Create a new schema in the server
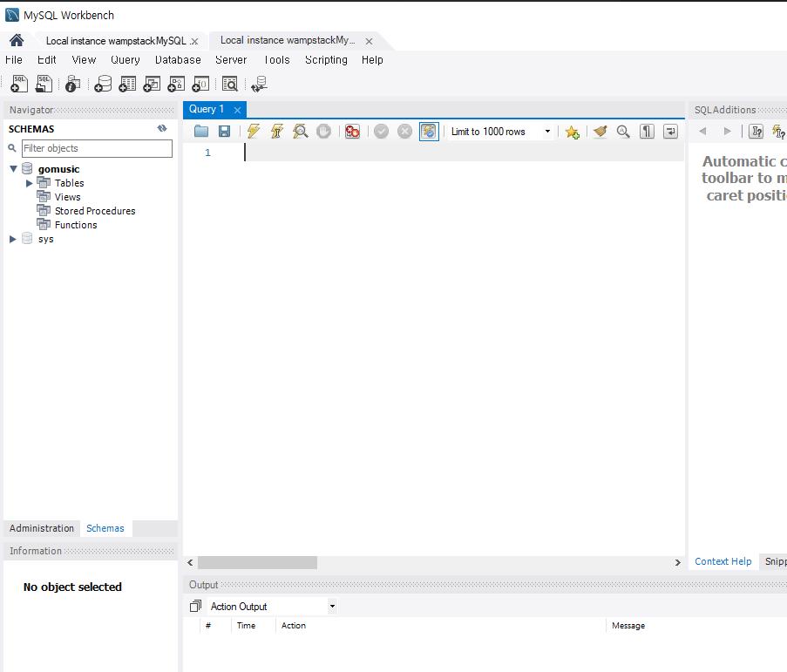Viewport: 787px width, 672px height. 103,84
